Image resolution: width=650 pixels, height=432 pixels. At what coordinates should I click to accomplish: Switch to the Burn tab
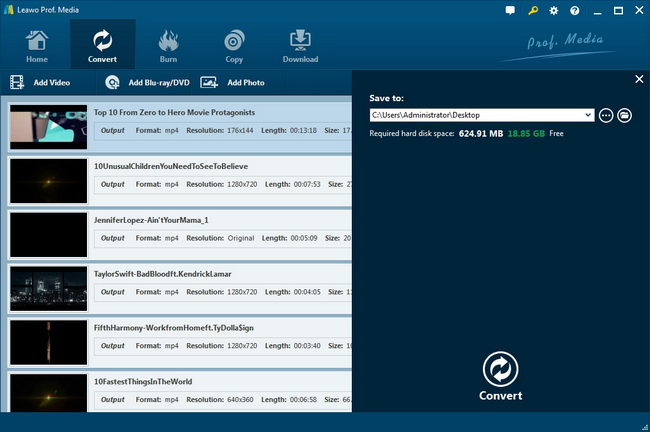169,45
